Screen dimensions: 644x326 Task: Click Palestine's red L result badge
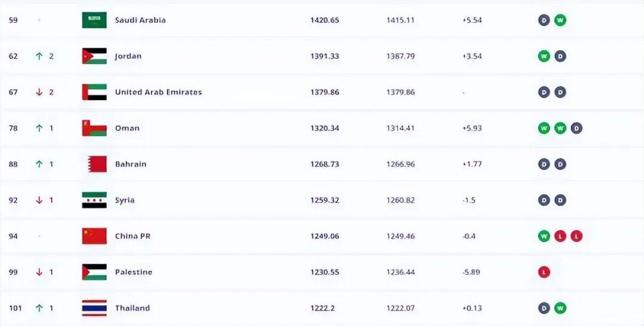[544, 272]
